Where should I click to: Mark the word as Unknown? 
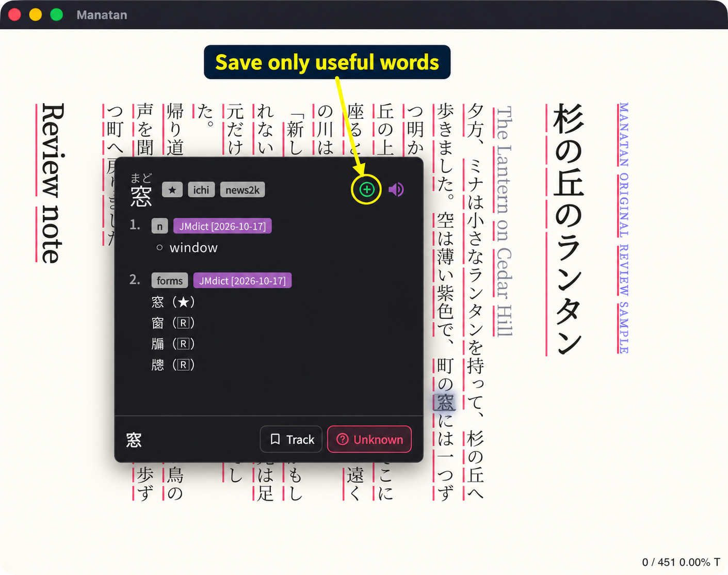369,439
